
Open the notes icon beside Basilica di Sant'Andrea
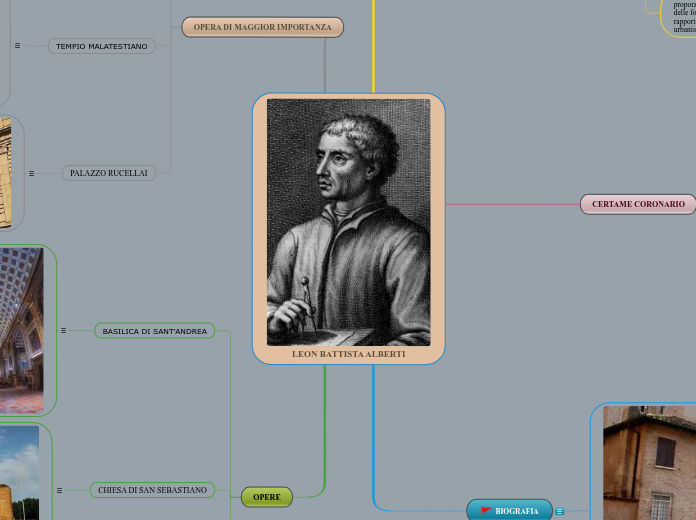pyautogui.click(x=63, y=330)
